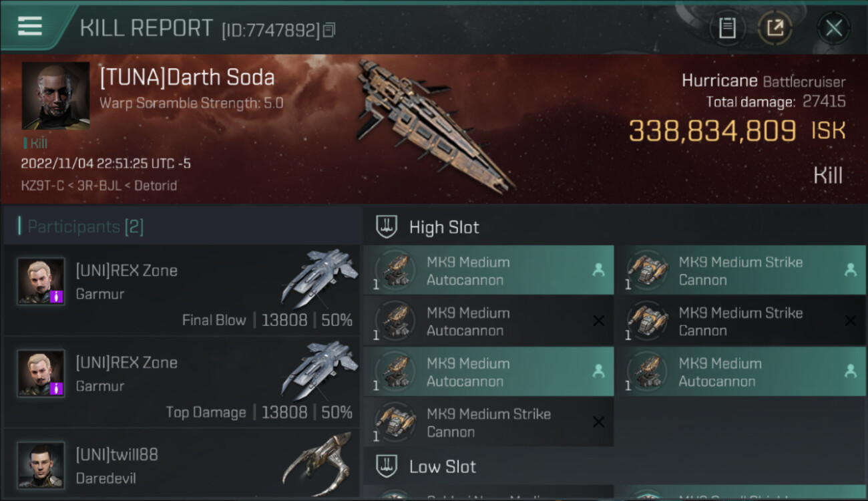Open the Final Blow REX Zone portrait
The width and height of the screenshot is (868, 501).
41,281
